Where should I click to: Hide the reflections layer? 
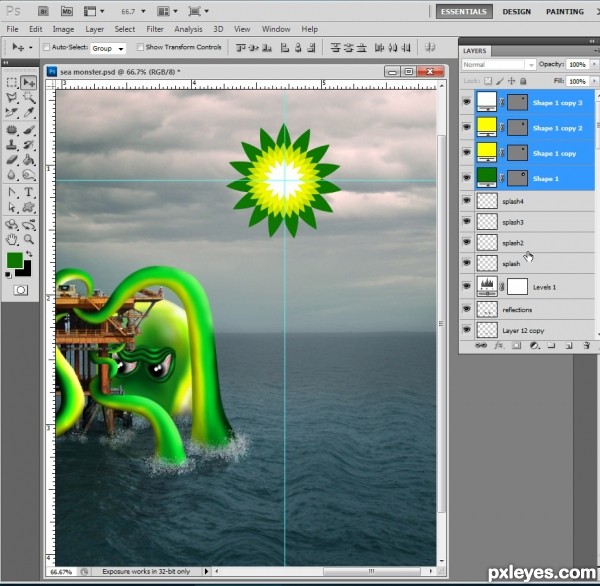coord(466,309)
